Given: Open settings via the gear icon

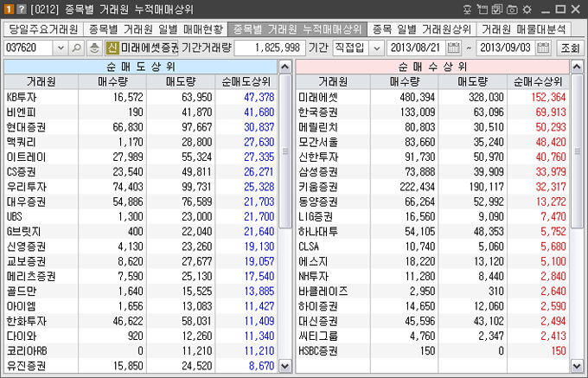Looking at the screenshot, I should click(527, 10).
